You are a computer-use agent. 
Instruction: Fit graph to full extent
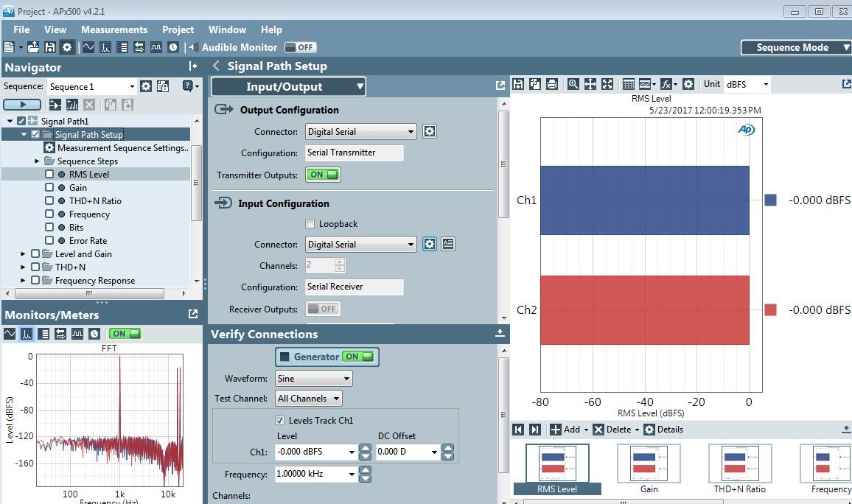pos(607,84)
